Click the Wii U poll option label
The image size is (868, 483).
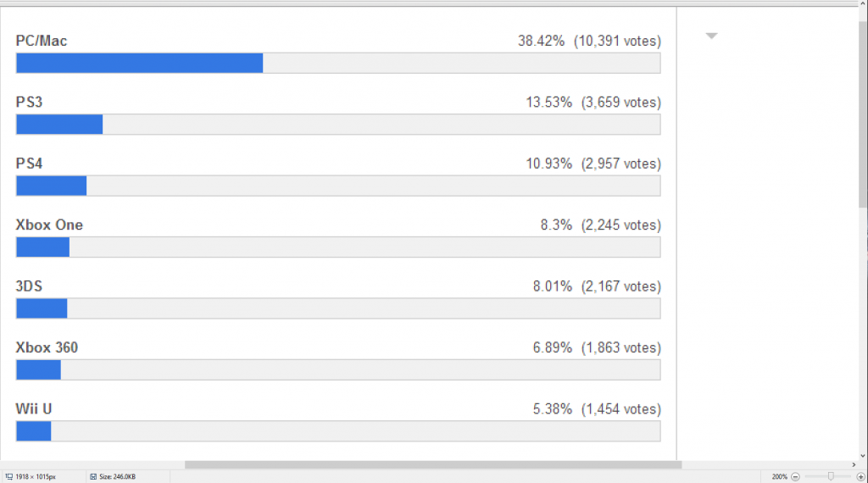click(34, 408)
